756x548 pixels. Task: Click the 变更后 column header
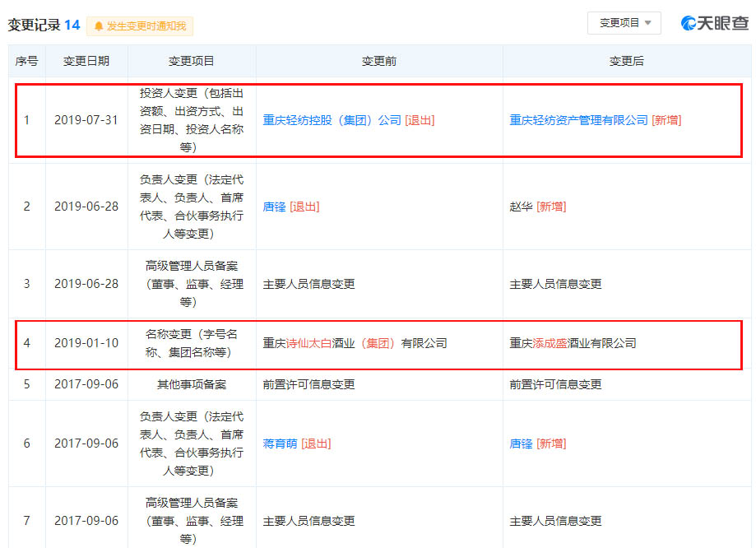(x=626, y=62)
